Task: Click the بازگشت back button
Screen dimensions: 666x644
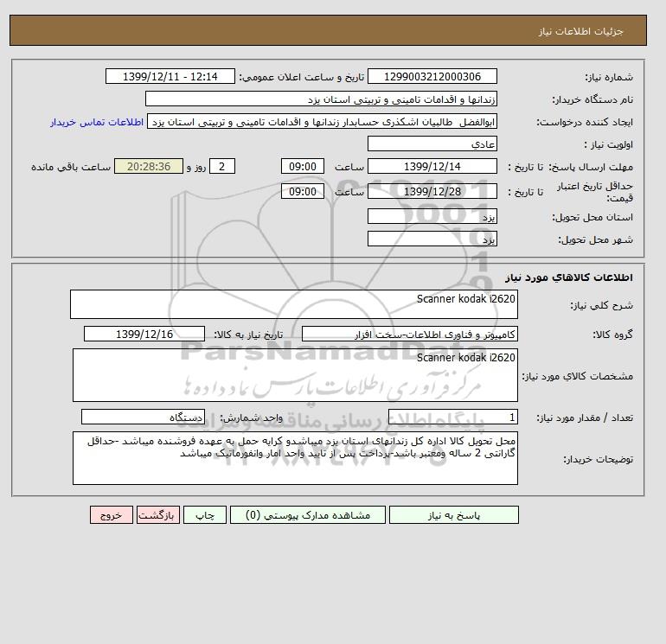Action: coord(158,515)
